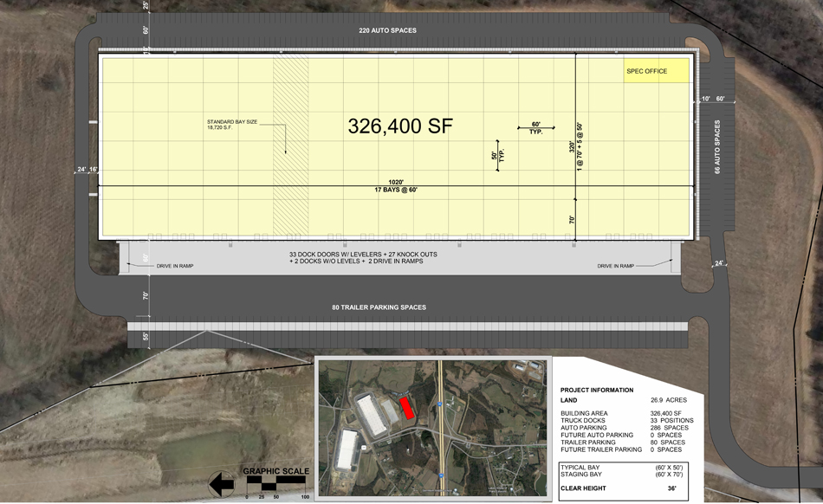Click the 50' TYP. vertical dimension marker
Viewport: 823px width, 504px height.
pos(497,155)
